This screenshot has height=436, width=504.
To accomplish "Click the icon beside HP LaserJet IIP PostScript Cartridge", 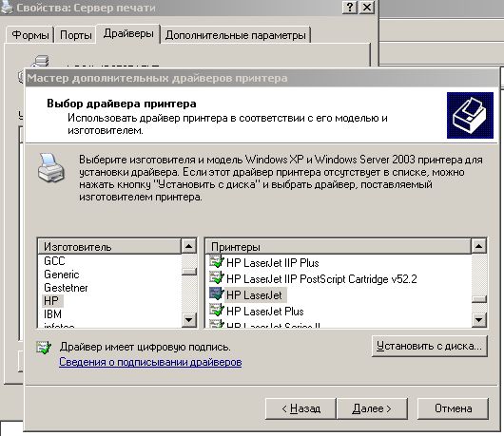I will [x=216, y=277].
